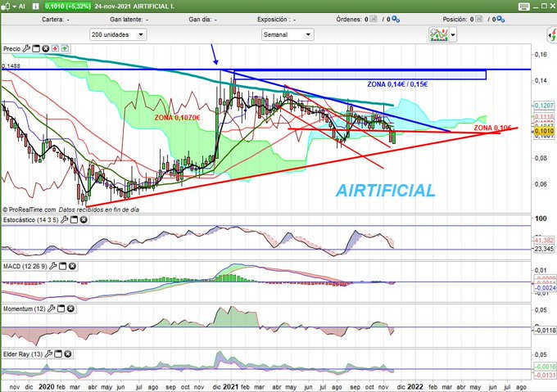Image resolution: width=557 pixels, height=392 pixels.
Task: Click the green plus icon in Precio panel
Action: (x=65, y=48)
